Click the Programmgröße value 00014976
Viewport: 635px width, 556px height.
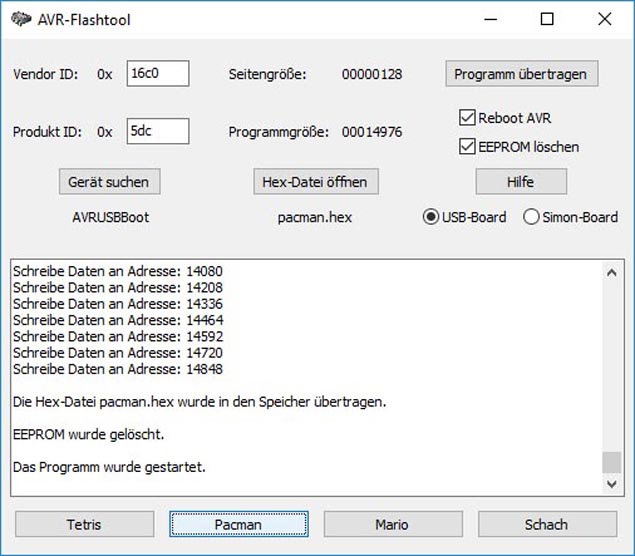(372, 132)
